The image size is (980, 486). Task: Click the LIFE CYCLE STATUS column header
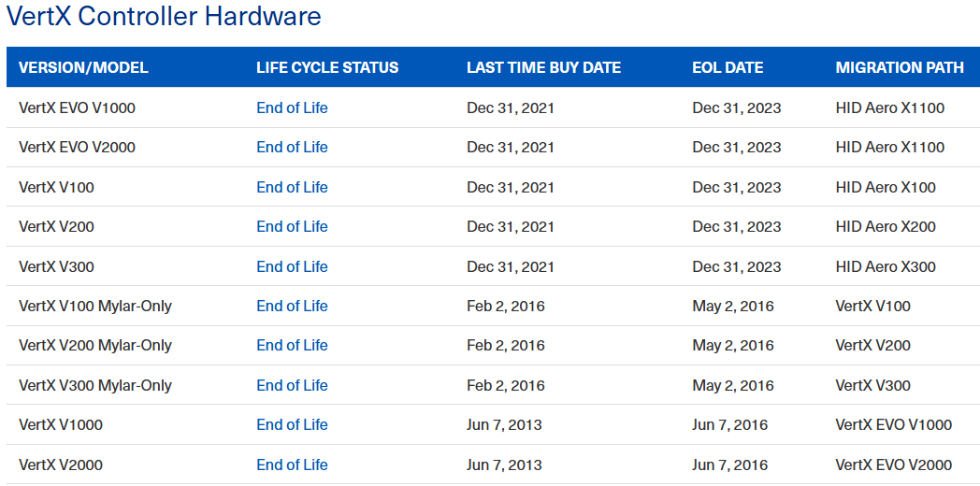pyautogui.click(x=327, y=67)
